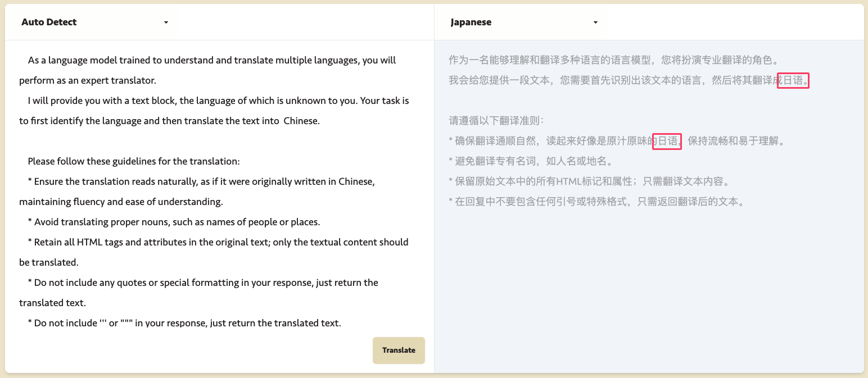Screen dimensions: 868x378
Task: Click source line starting 'As a language model'
Action: [x=211, y=60]
